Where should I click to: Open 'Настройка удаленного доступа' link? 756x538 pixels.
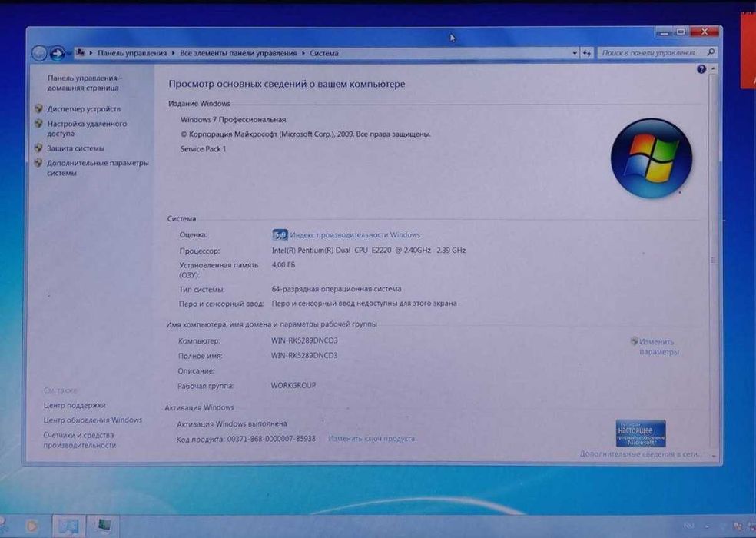(87, 128)
